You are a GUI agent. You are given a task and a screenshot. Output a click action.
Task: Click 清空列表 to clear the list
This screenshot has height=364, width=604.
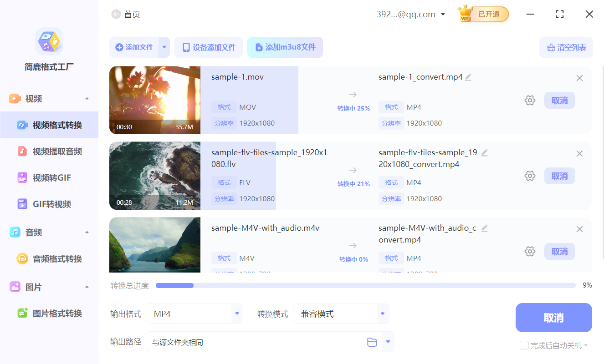(x=566, y=47)
